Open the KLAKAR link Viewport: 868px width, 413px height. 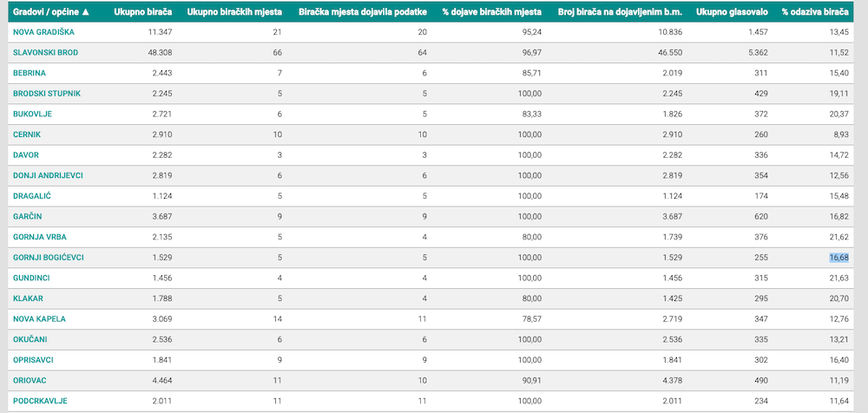coord(29,298)
